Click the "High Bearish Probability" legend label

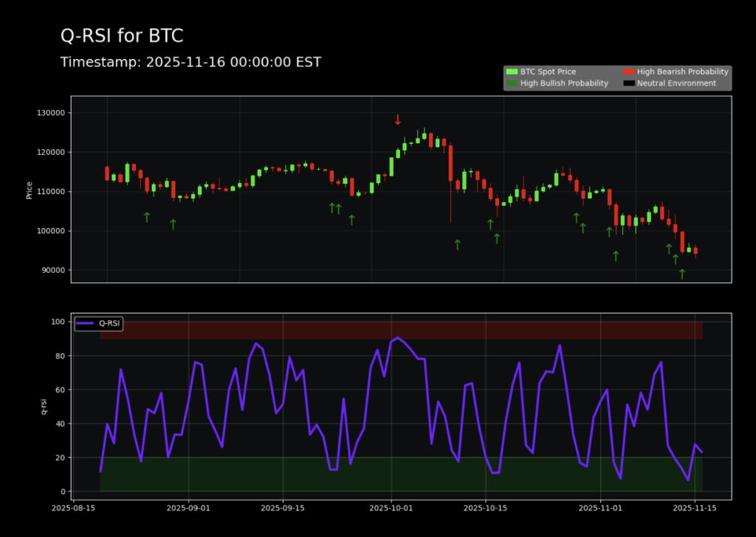tap(683, 72)
